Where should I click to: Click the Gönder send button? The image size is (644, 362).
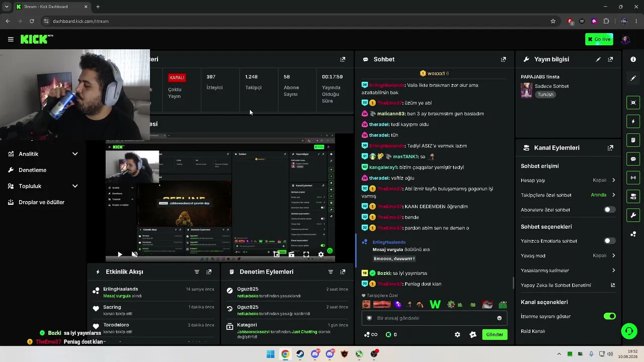point(495,334)
